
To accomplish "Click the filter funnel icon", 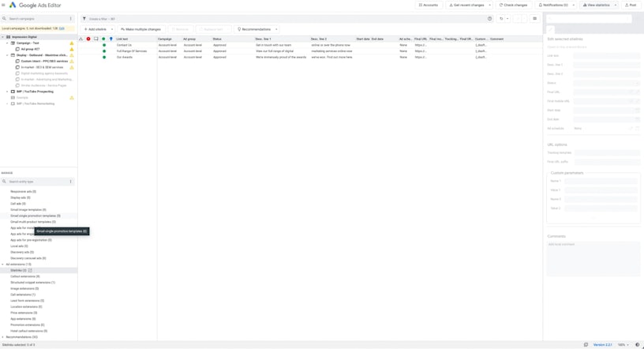I will click(84, 18).
